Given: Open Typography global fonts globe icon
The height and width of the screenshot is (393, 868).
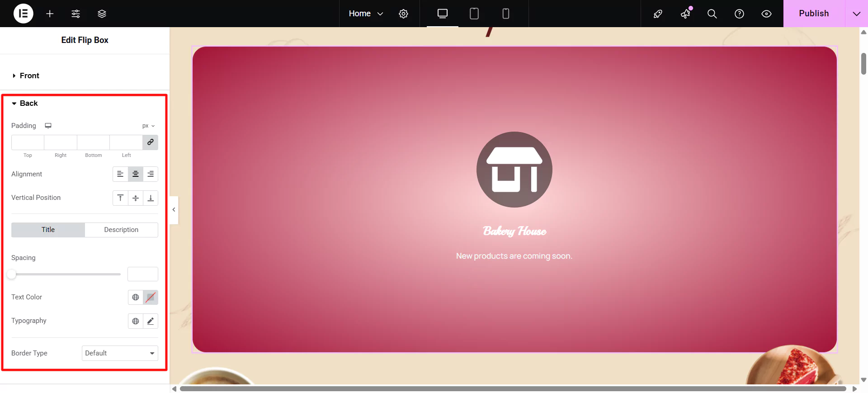Looking at the screenshot, I should pos(136,321).
